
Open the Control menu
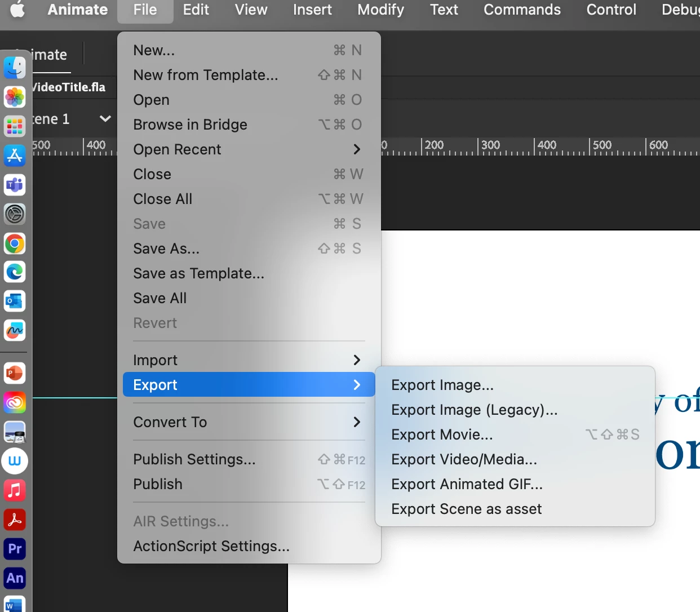point(611,10)
